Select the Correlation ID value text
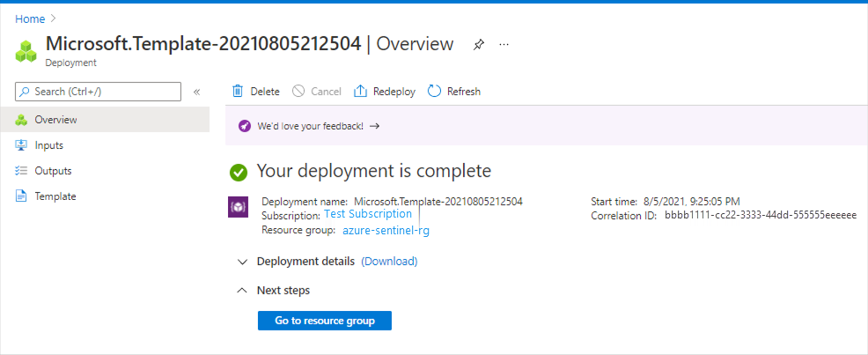Viewport: 868px width, 355px height. tap(761, 216)
